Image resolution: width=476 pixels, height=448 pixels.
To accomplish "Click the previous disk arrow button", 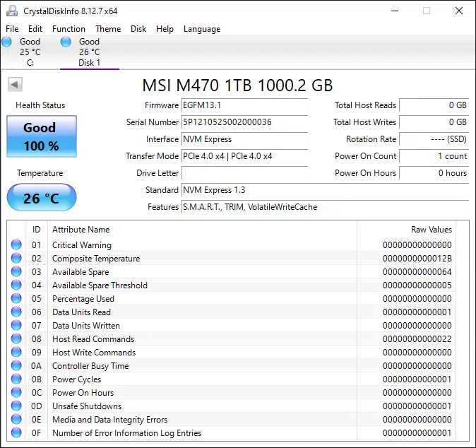I will pyautogui.click(x=15, y=84).
